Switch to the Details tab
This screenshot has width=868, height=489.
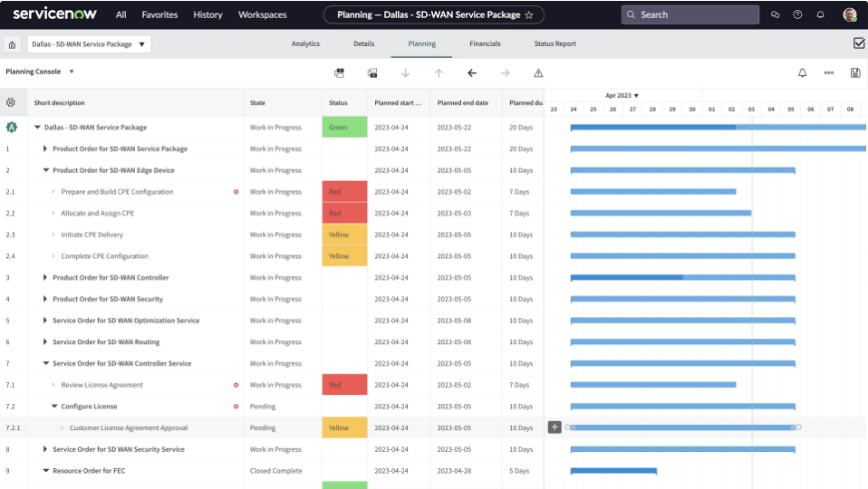coord(363,43)
